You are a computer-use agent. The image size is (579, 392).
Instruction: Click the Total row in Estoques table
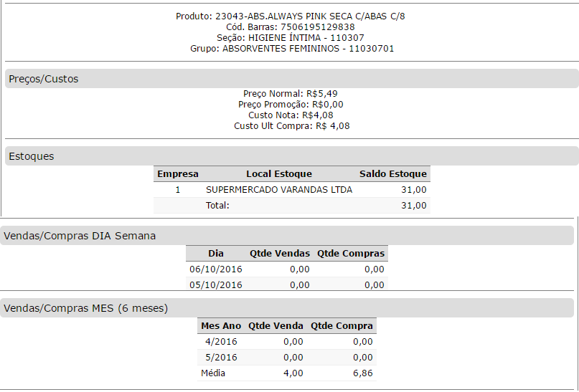click(x=217, y=206)
